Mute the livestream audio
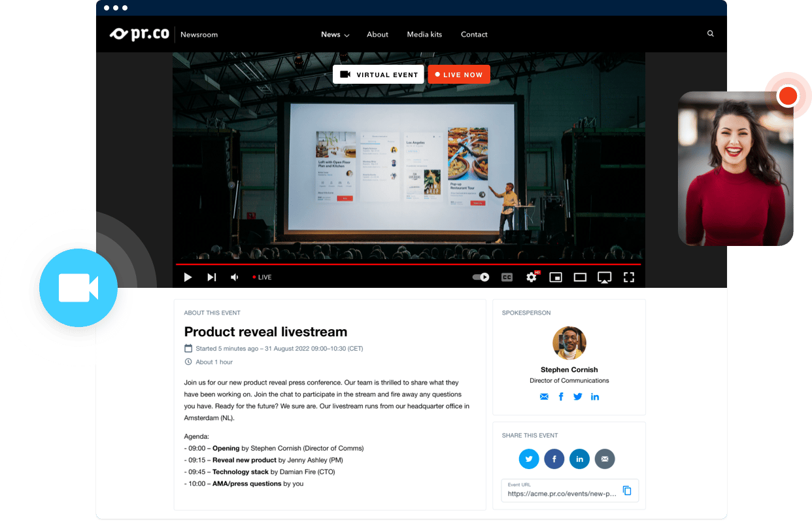 pos(234,277)
